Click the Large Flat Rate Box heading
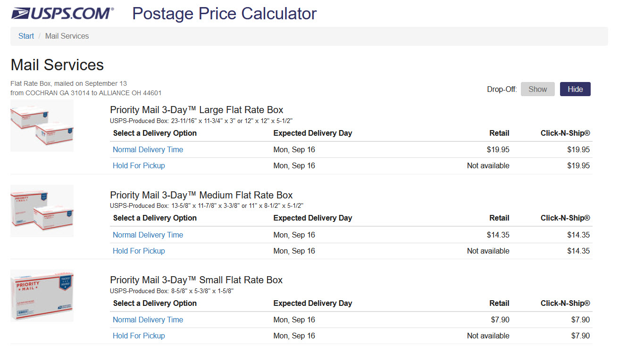This screenshot has width=644, height=353. (x=196, y=110)
